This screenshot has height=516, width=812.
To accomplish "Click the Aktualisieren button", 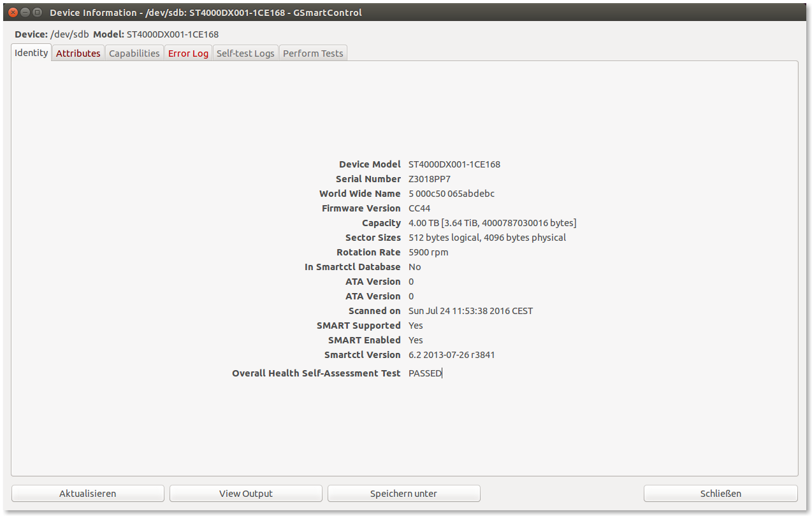I will (x=88, y=494).
